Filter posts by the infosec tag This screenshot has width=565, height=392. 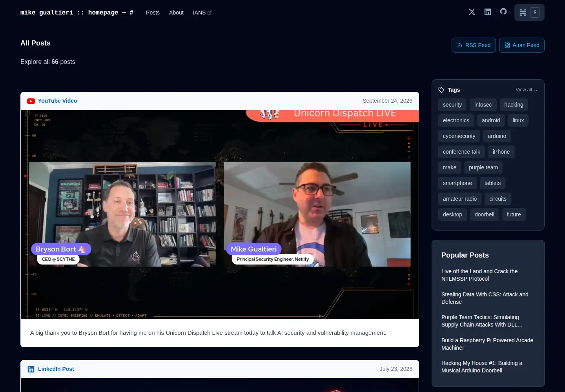pyautogui.click(x=483, y=105)
